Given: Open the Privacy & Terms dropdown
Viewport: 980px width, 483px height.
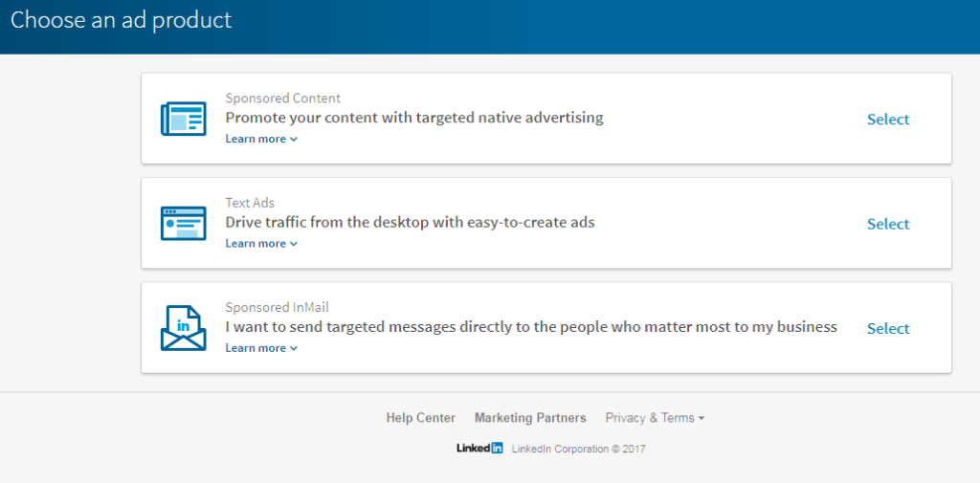Looking at the screenshot, I should coord(655,418).
